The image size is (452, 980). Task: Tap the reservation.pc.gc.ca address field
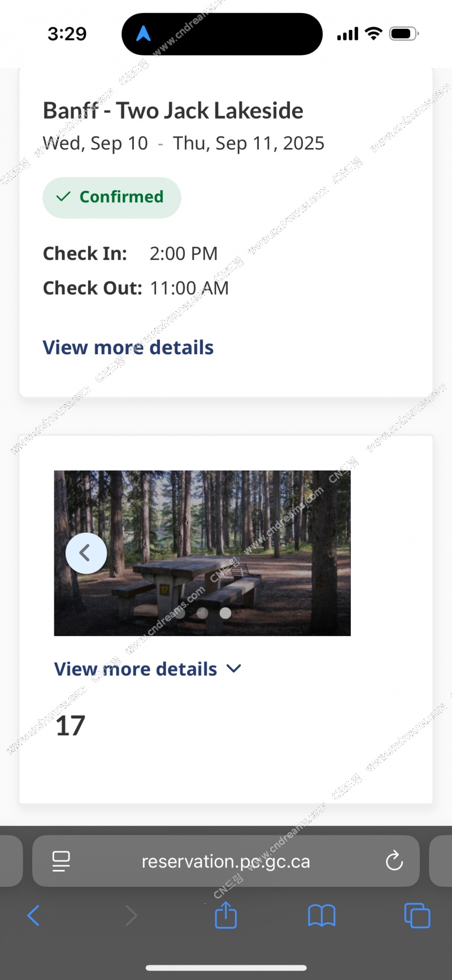(x=226, y=861)
